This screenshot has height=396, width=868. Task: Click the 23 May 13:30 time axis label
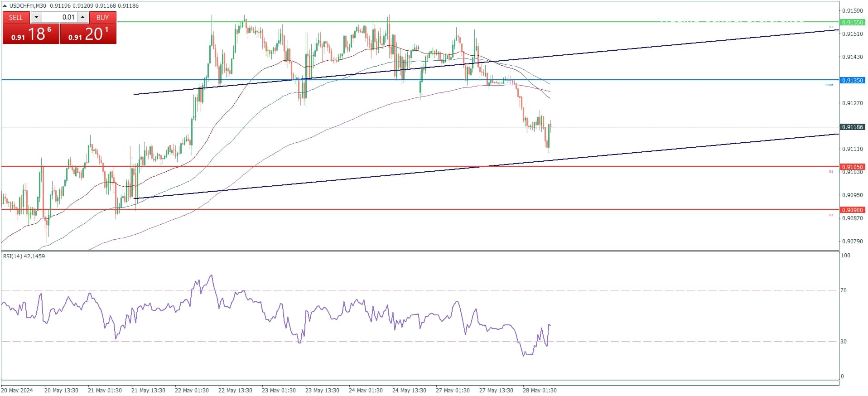point(322,391)
